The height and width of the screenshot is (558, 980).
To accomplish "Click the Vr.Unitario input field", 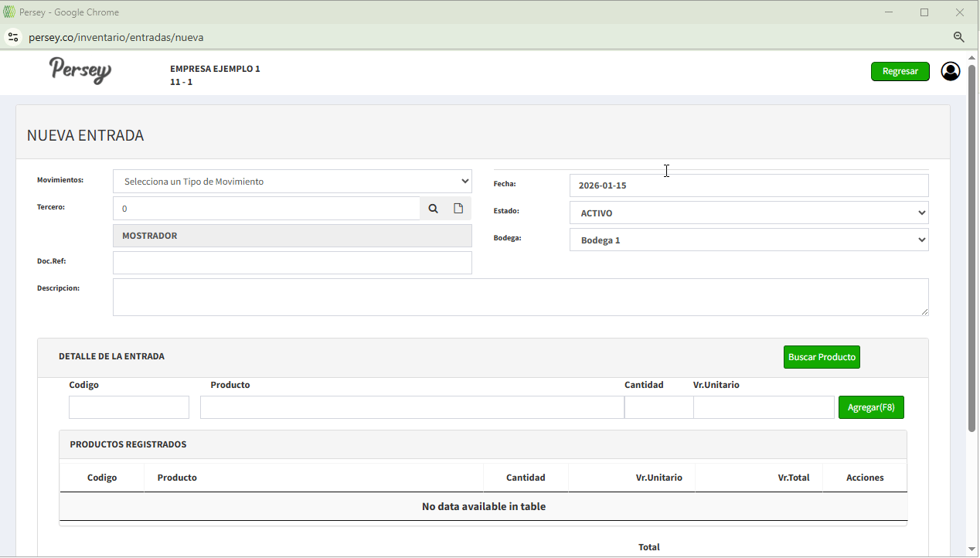I will [763, 407].
